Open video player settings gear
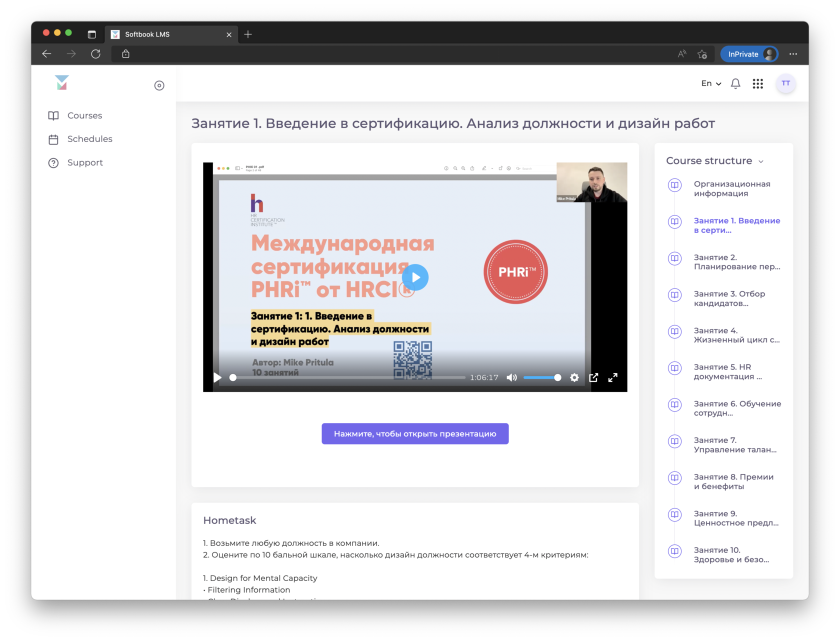Viewport: 840px width, 641px height. [x=574, y=377]
